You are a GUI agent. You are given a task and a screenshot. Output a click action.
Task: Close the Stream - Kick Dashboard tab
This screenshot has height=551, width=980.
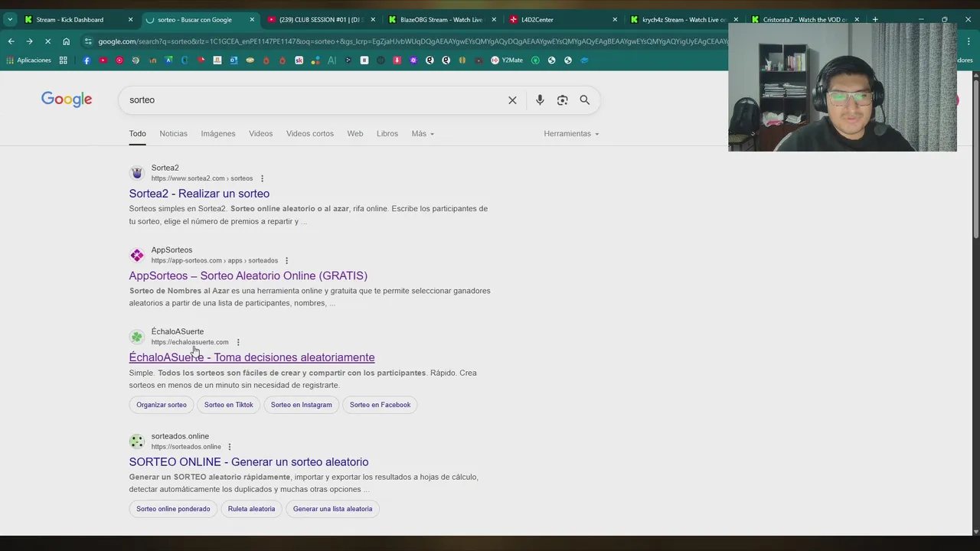pos(130,20)
